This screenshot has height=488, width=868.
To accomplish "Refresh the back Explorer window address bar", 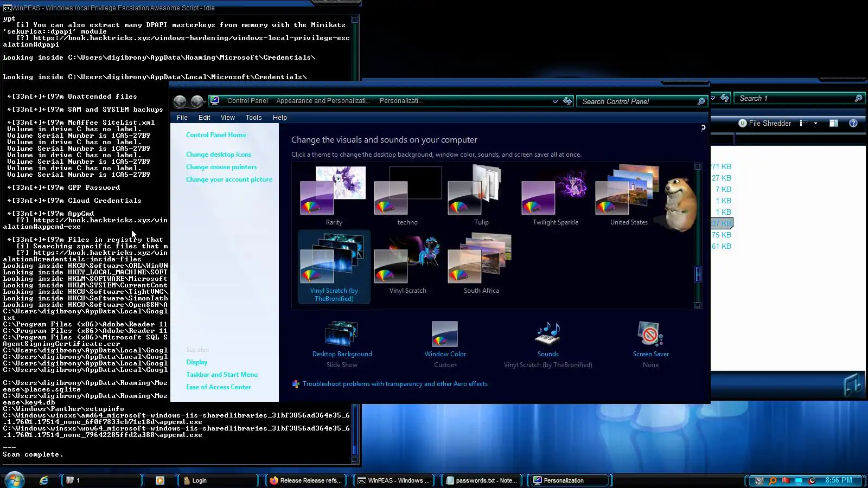I will pyautogui.click(x=725, y=98).
